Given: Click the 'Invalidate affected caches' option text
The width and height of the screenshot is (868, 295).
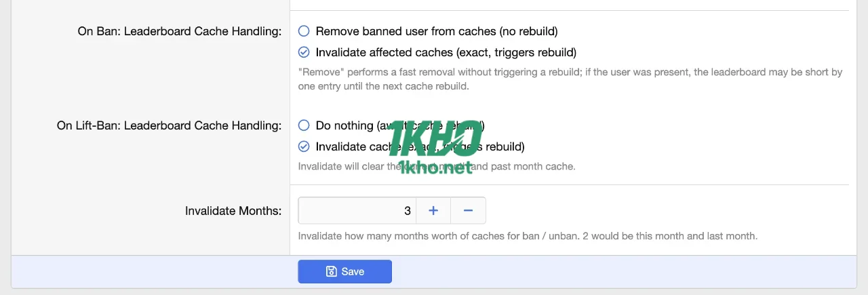Looking at the screenshot, I should [446, 52].
